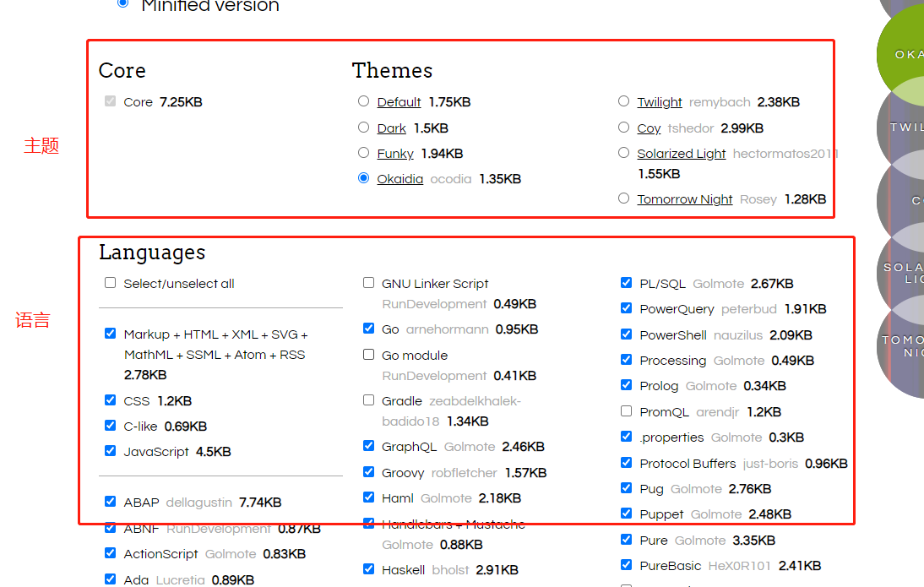The image size is (924, 587).
Task: Uncheck the Markup + HTML language checkbox
Action: (x=110, y=334)
